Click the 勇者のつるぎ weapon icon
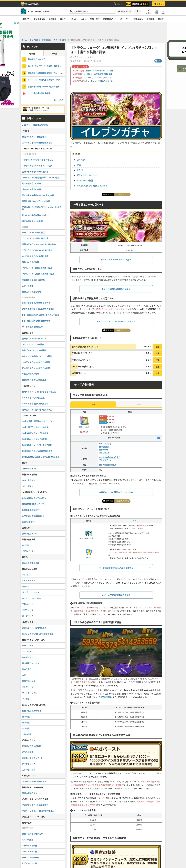 (x=84, y=421)
